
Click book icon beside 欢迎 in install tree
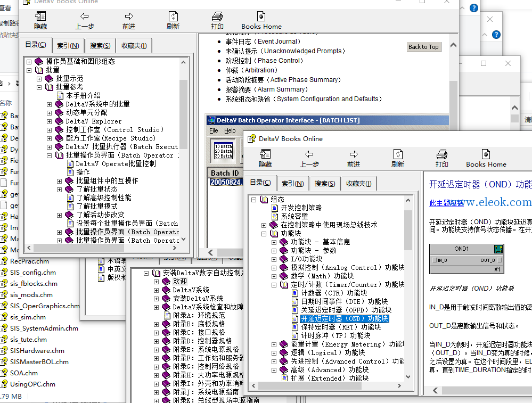tap(166, 282)
